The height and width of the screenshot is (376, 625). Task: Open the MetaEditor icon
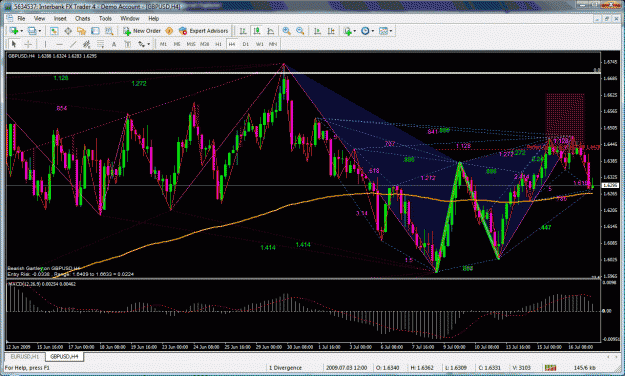(x=169, y=31)
